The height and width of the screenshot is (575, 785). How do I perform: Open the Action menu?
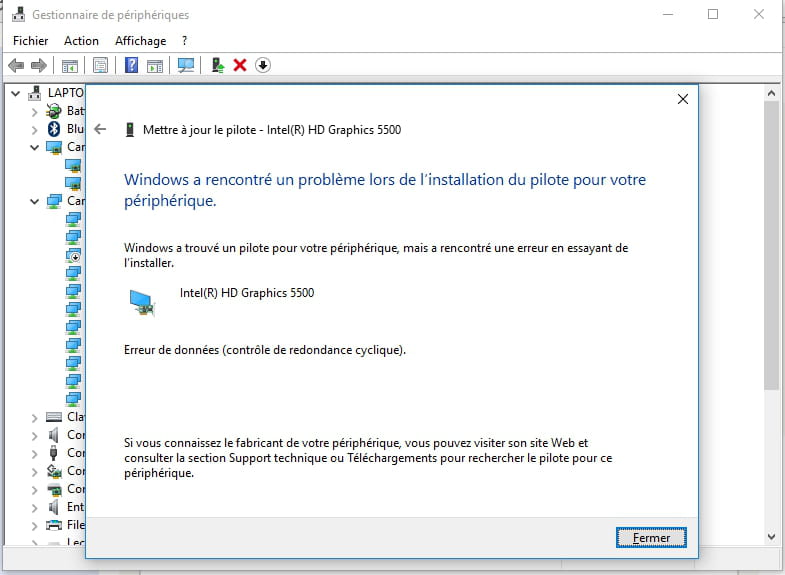tap(81, 41)
